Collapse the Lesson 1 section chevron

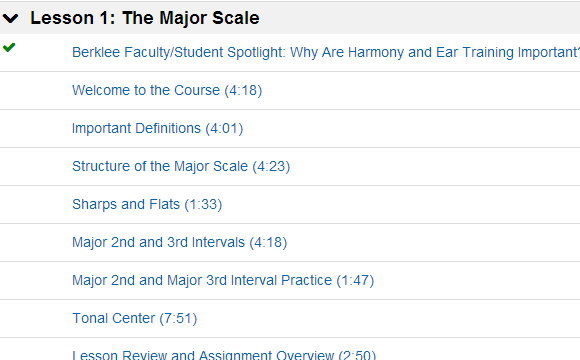10,18
